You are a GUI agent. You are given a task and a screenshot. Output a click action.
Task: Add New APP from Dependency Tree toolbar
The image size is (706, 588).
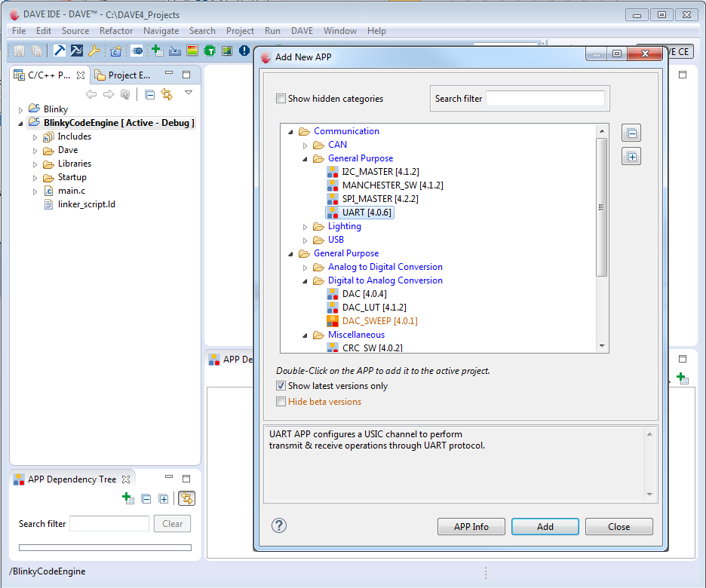click(x=128, y=498)
